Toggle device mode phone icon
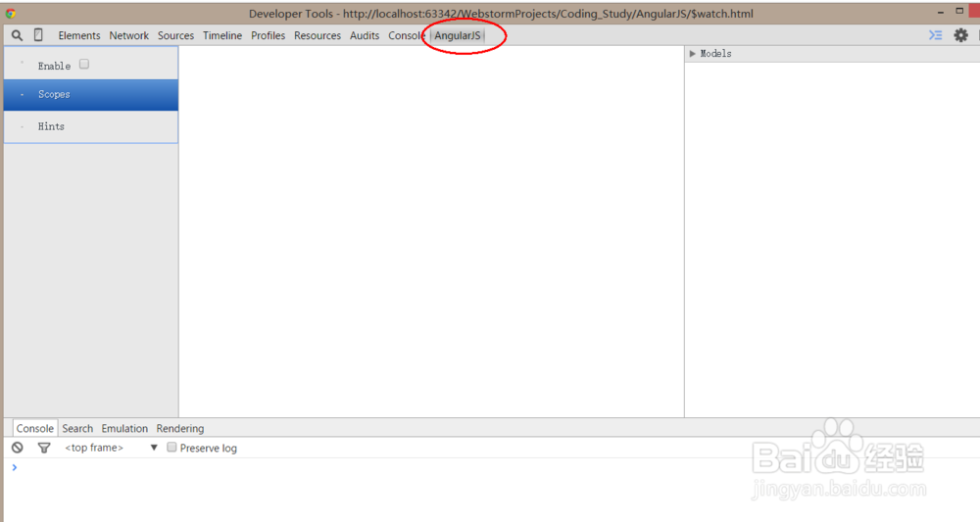This screenshot has width=980, height=522. coord(38,35)
